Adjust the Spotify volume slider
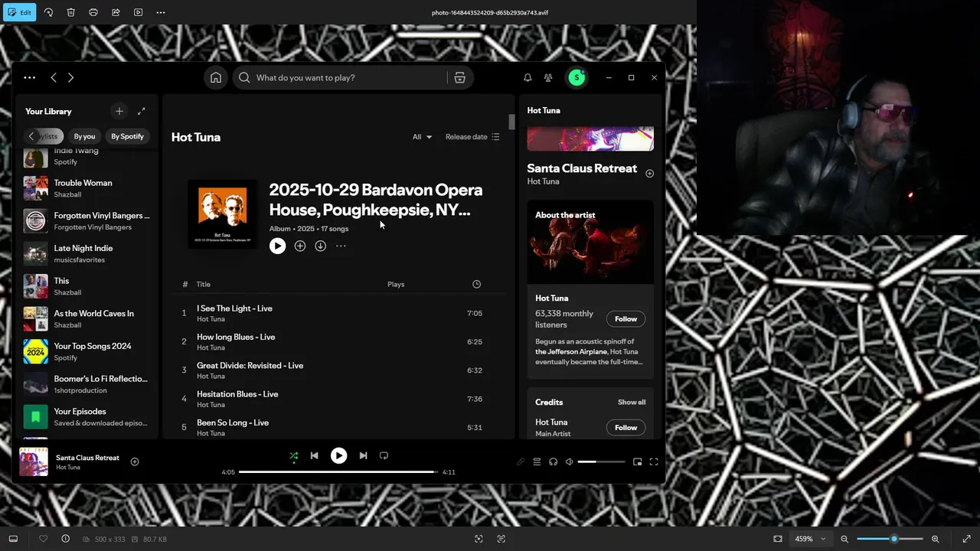The width and height of the screenshot is (980, 551). tap(601, 461)
